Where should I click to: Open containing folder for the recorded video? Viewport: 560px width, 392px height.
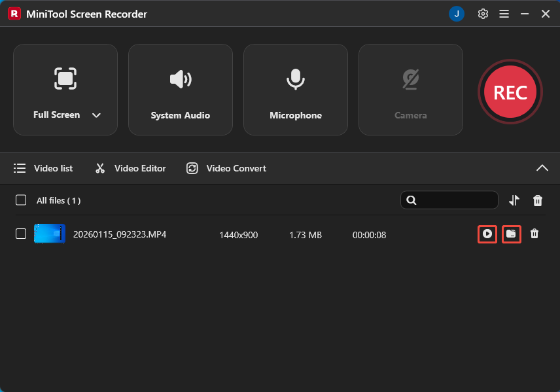coord(512,234)
